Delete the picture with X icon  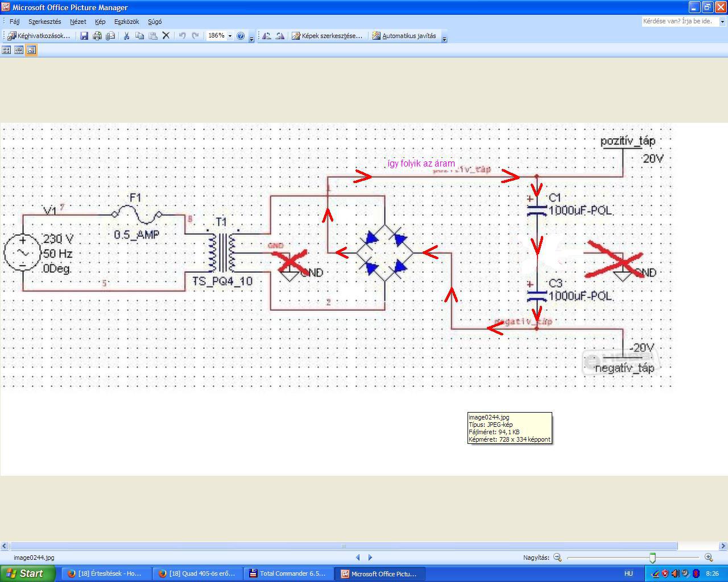(x=166, y=36)
